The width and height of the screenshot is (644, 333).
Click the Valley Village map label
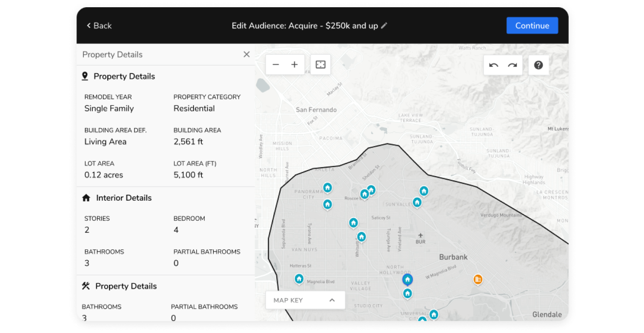point(361,286)
